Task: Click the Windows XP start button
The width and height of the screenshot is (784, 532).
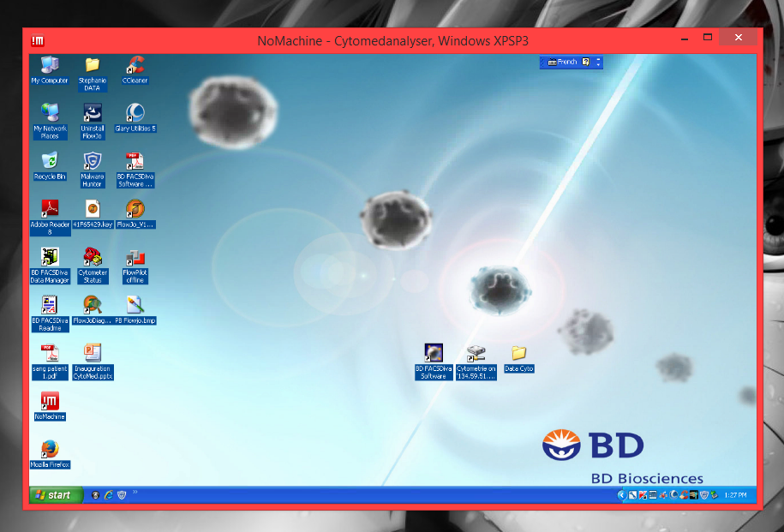Action: tap(56, 495)
